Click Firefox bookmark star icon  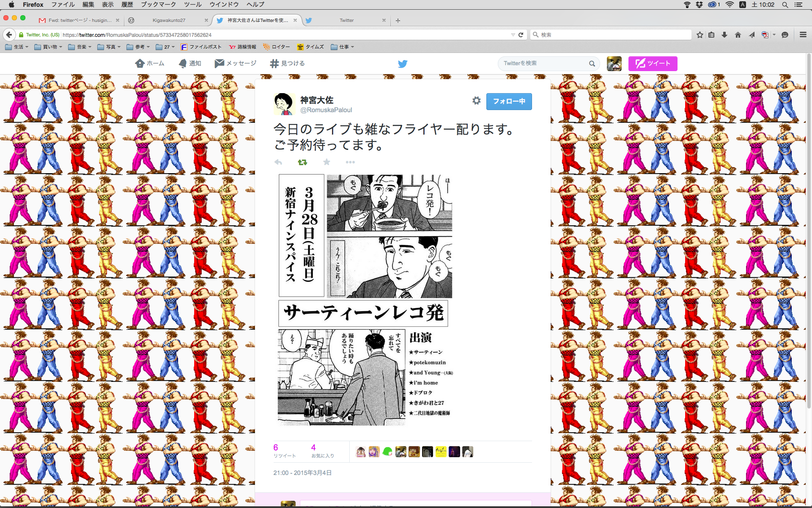(700, 35)
